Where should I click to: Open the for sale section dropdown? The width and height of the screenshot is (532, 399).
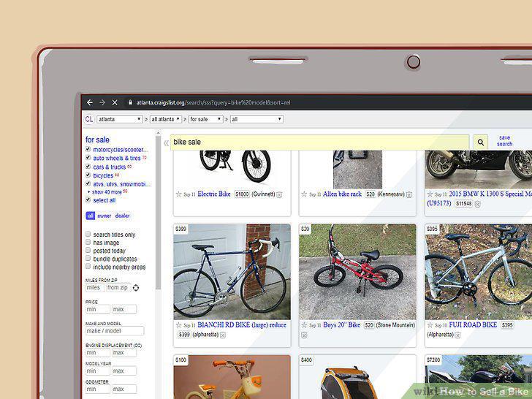pyautogui.click(x=205, y=119)
